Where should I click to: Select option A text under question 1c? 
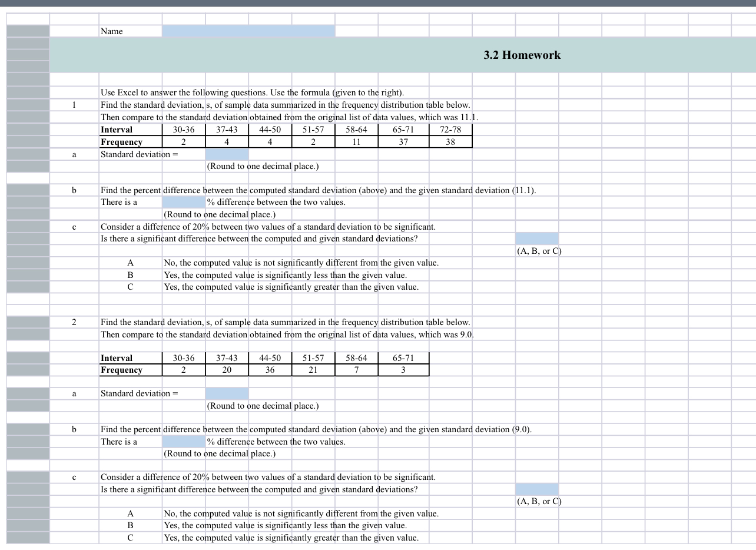(x=265, y=263)
